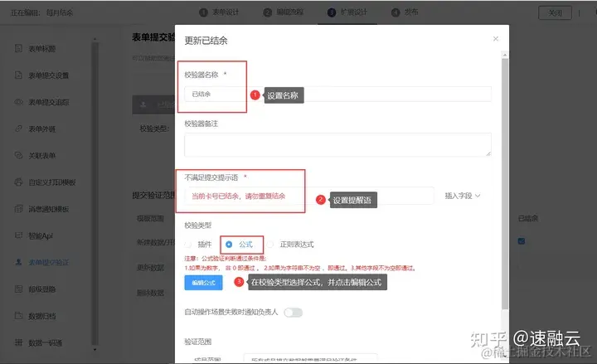Click the 数据归档 folder icon
The width and height of the screenshot is (597, 364).
coord(18,316)
